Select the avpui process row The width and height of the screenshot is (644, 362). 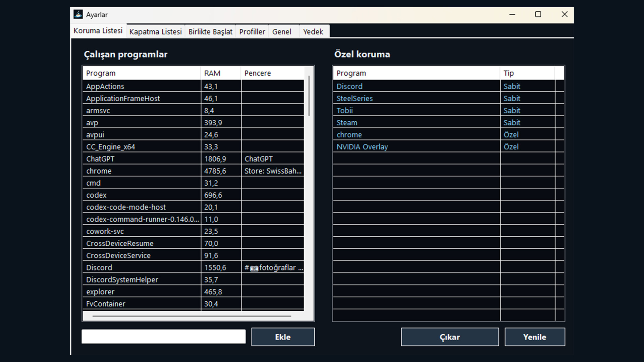coord(193,134)
